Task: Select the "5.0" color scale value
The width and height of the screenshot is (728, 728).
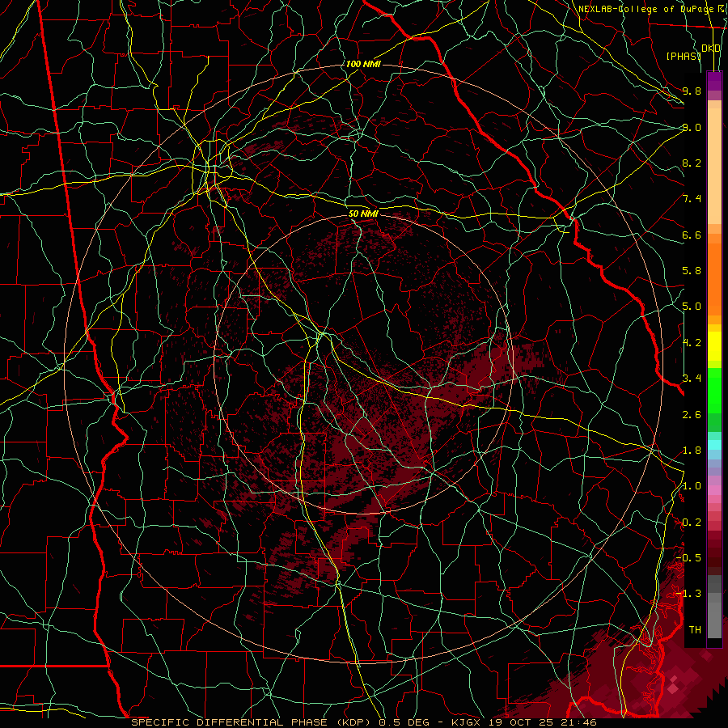Action: 692,307
